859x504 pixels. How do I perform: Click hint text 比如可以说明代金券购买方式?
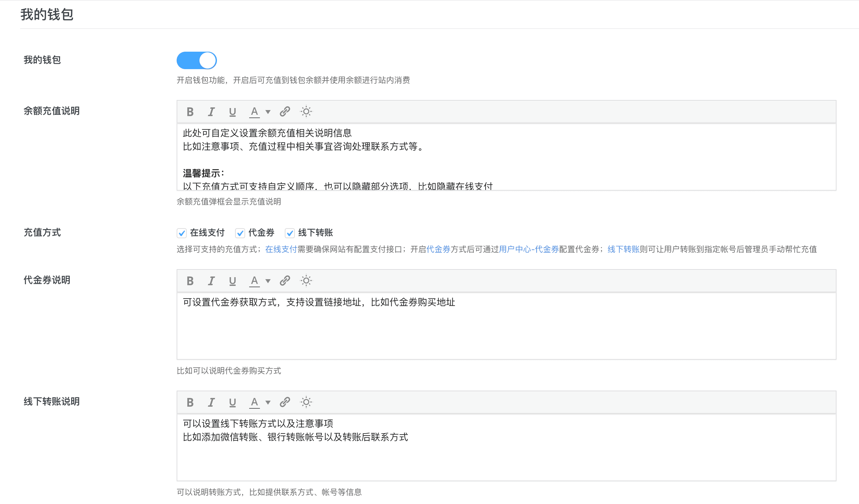pyautogui.click(x=229, y=371)
